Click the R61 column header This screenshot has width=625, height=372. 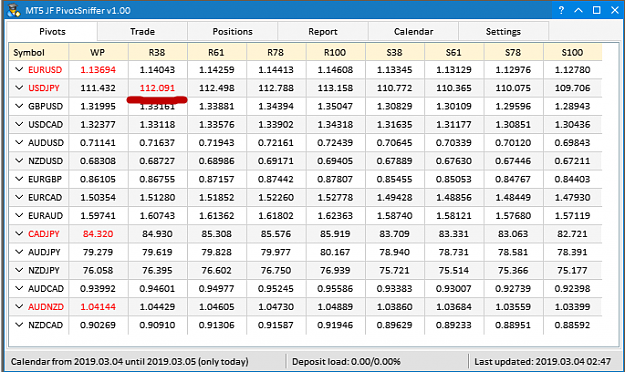(216, 52)
